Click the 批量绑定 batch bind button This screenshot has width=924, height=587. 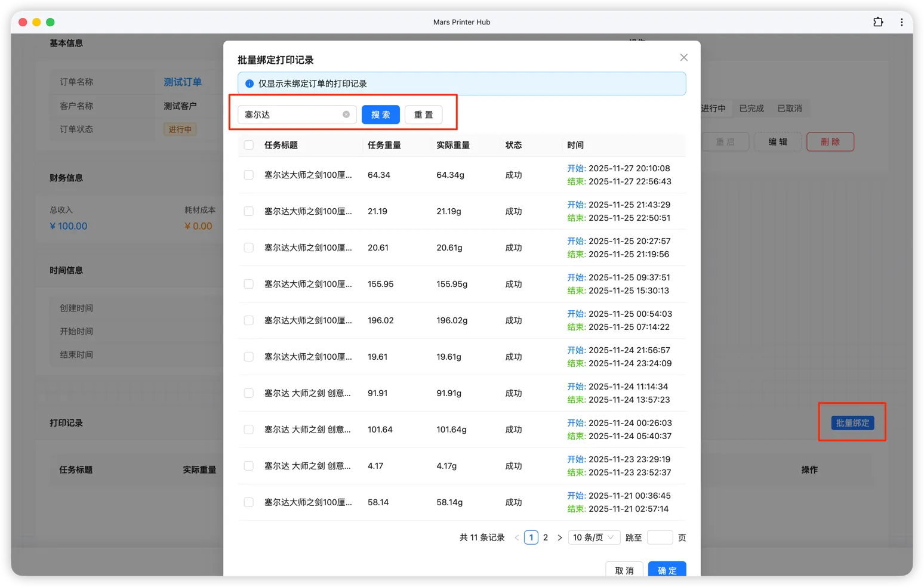(x=852, y=422)
